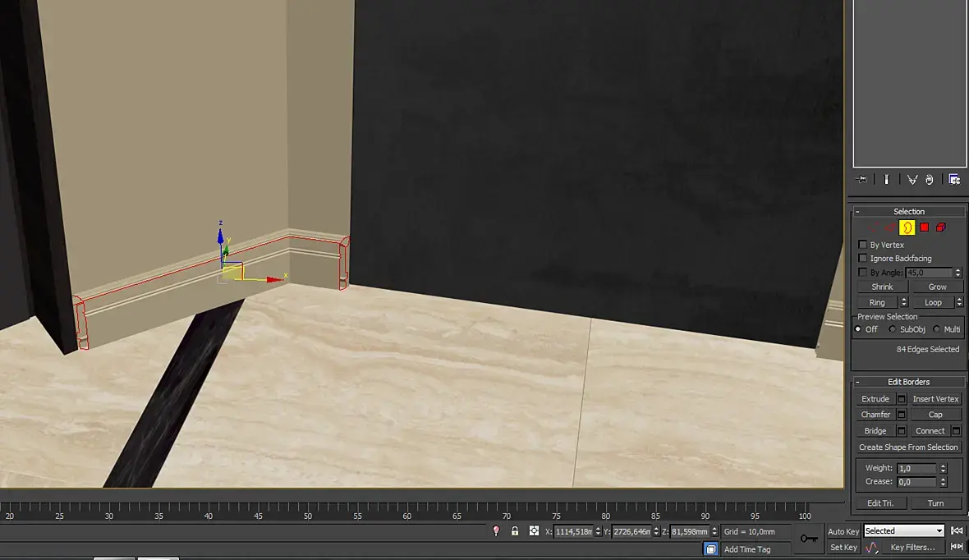Screen dimensions: 969x560
Task: Click the X coordinate spinner
Action: 598,531
